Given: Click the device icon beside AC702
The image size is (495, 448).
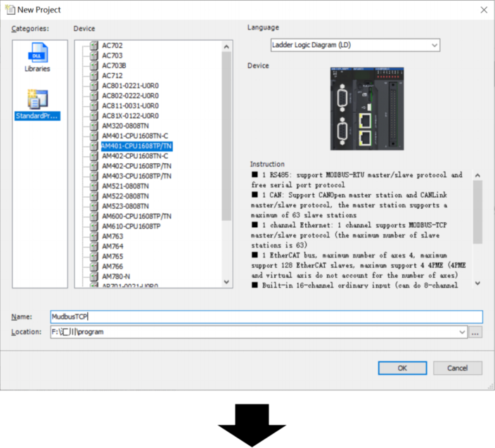Looking at the screenshot, I should (x=94, y=46).
